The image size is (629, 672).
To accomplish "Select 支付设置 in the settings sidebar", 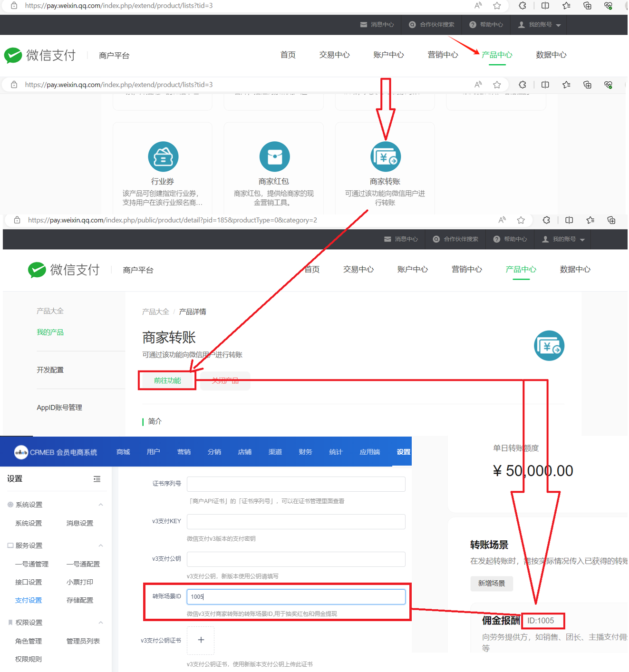I will 29,600.
